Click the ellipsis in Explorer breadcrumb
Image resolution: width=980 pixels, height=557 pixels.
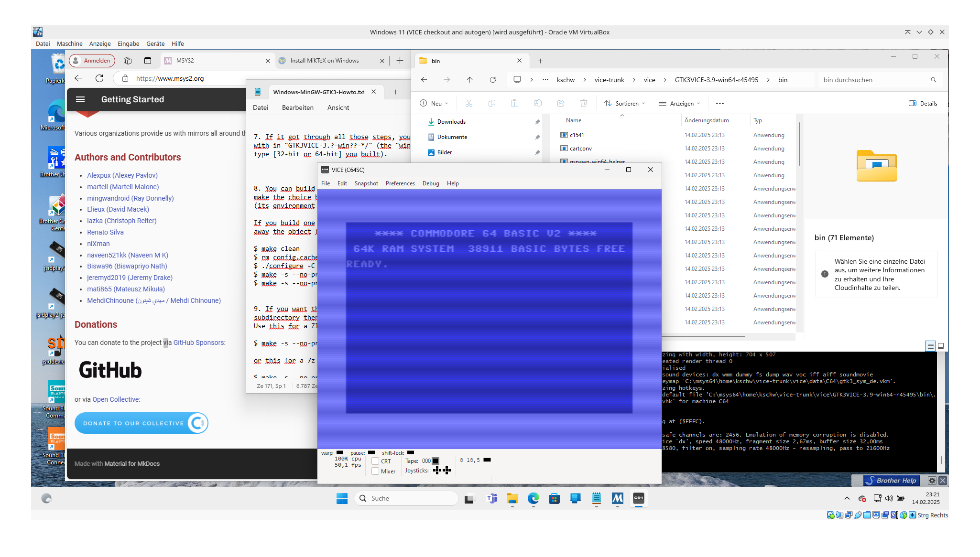coord(545,80)
